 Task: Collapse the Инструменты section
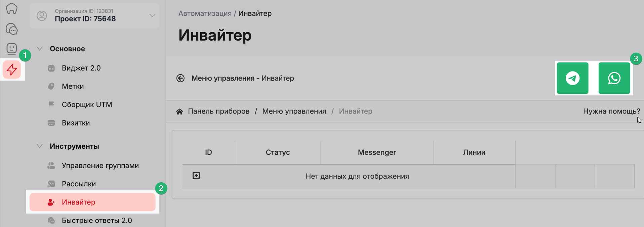40,146
